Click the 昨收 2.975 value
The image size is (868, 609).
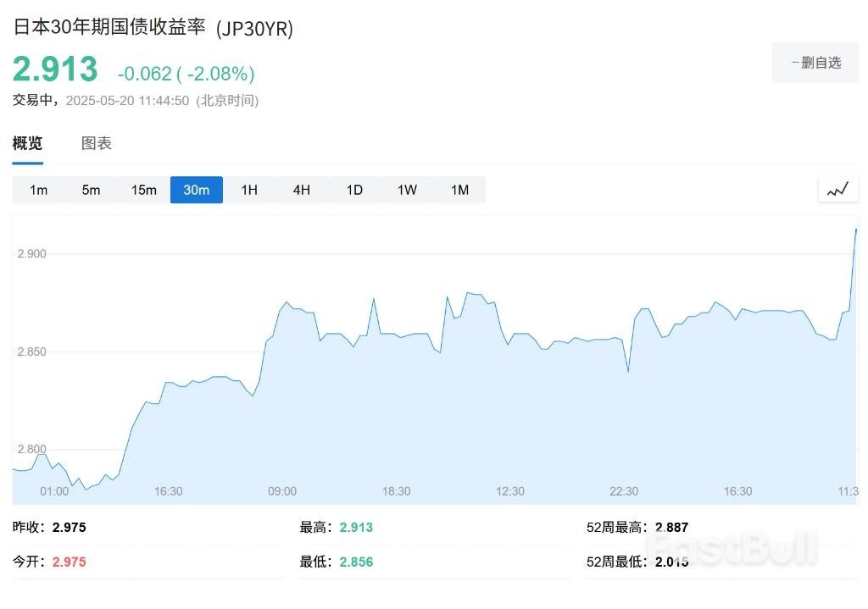point(69,527)
